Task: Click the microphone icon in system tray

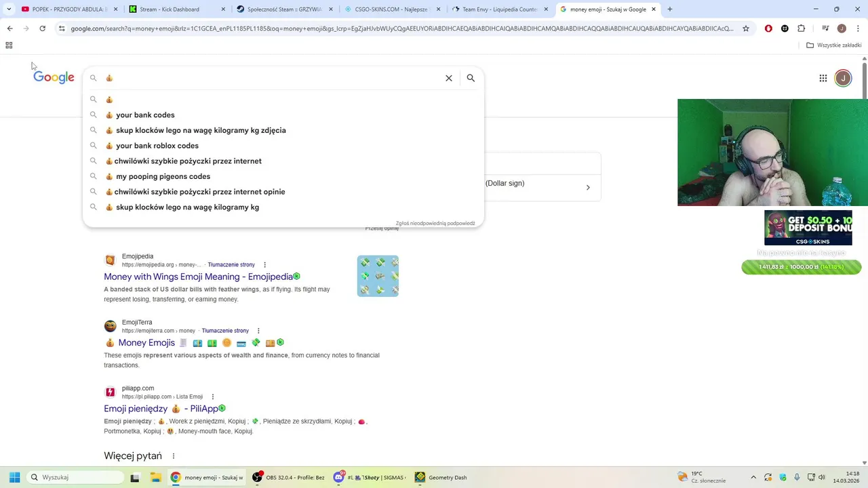Action: tap(797, 477)
